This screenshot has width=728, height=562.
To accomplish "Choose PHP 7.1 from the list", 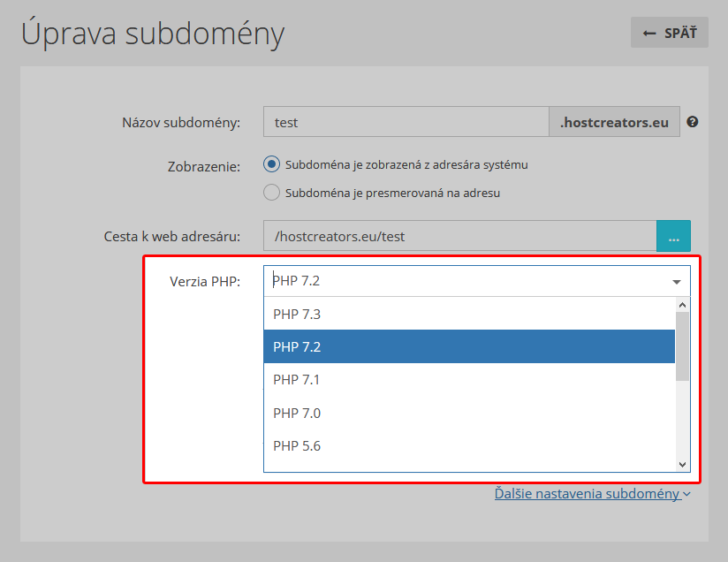I will point(469,380).
